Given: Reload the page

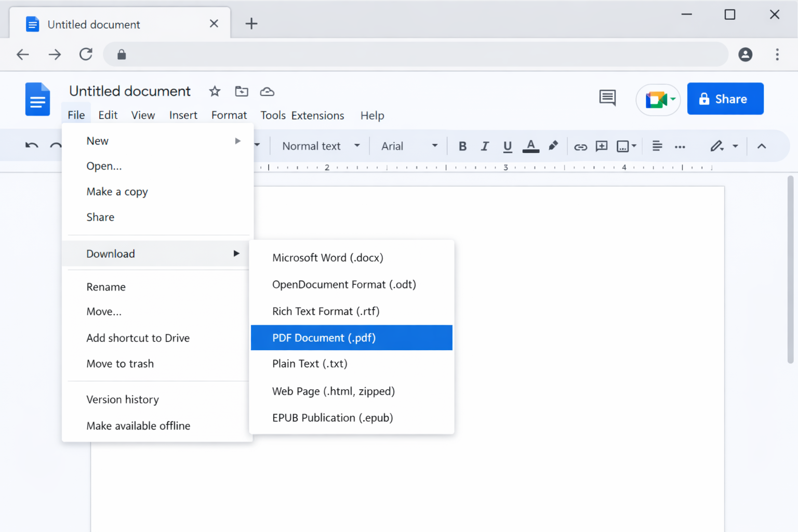Looking at the screenshot, I should point(86,54).
